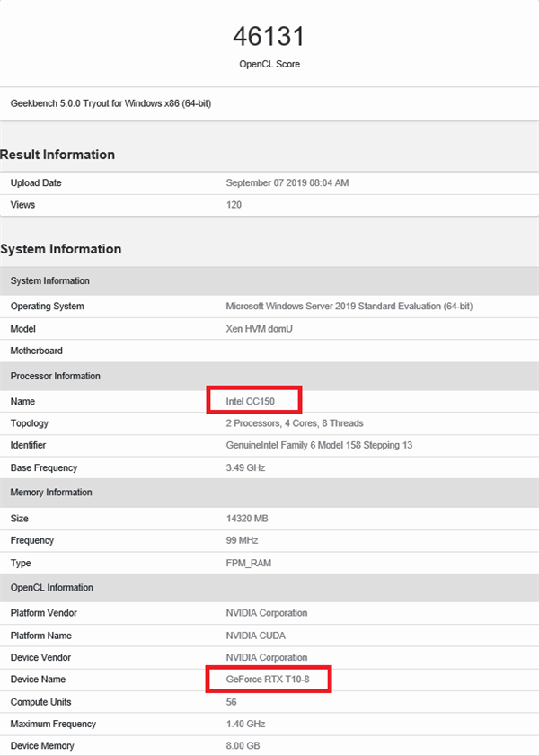Click the 3.49 GHz base frequency value
Image resolution: width=539 pixels, height=756 pixels.
point(245,467)
